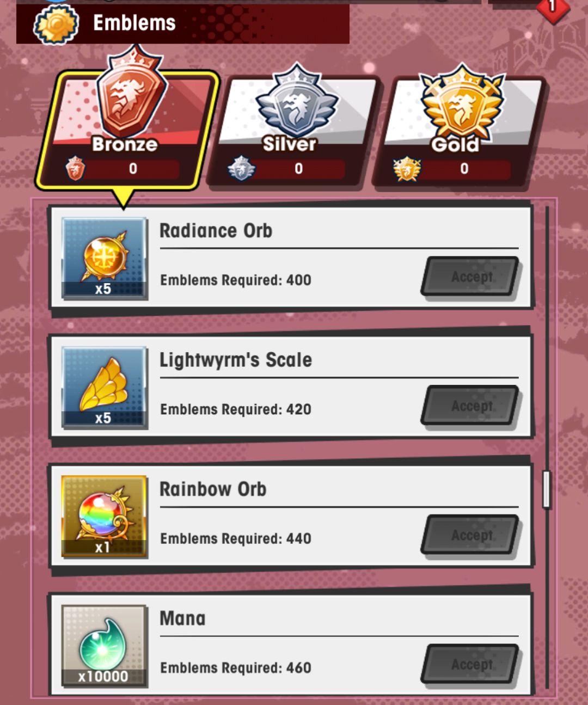Click the Rainbow Orb reward title
The height and width of the screenshot is (705, 588).
tap(213, 489)
